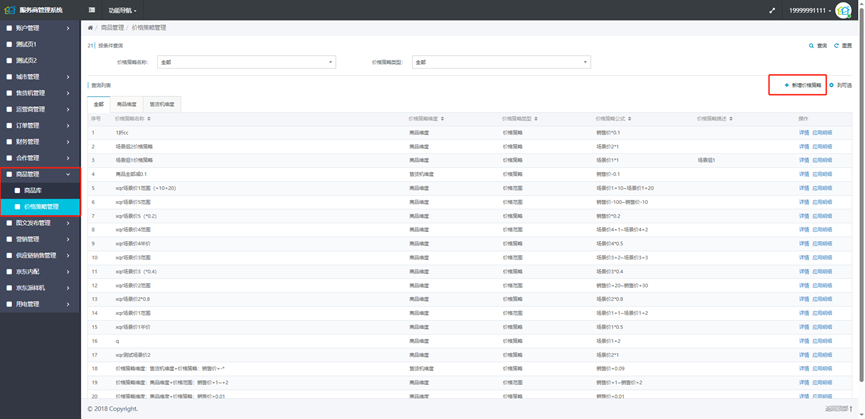This screenshot has width=865, height=419.
Task: Sort by 价格策略描述 column sort icon
Action: [730, 119]
